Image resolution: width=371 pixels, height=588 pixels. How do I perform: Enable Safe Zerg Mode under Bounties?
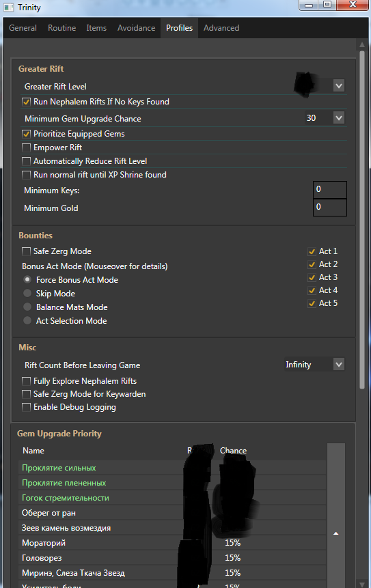26,251
